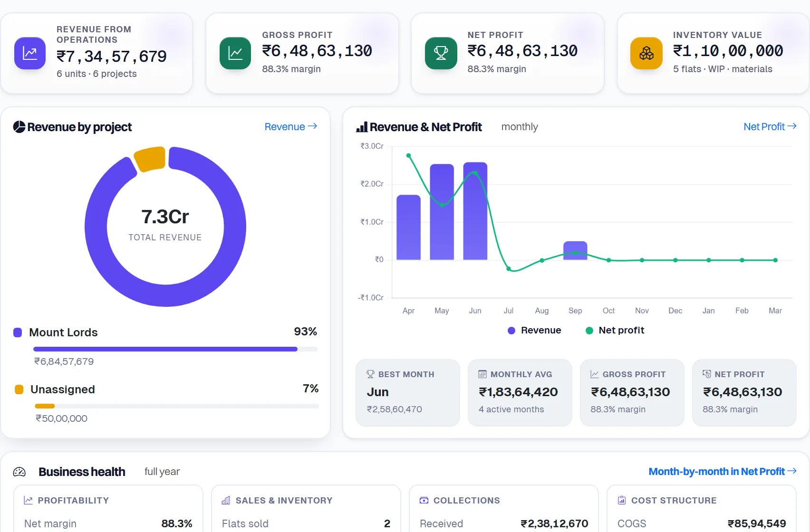Click the purple Mount Lords color swatch

(x=18, y=332)
